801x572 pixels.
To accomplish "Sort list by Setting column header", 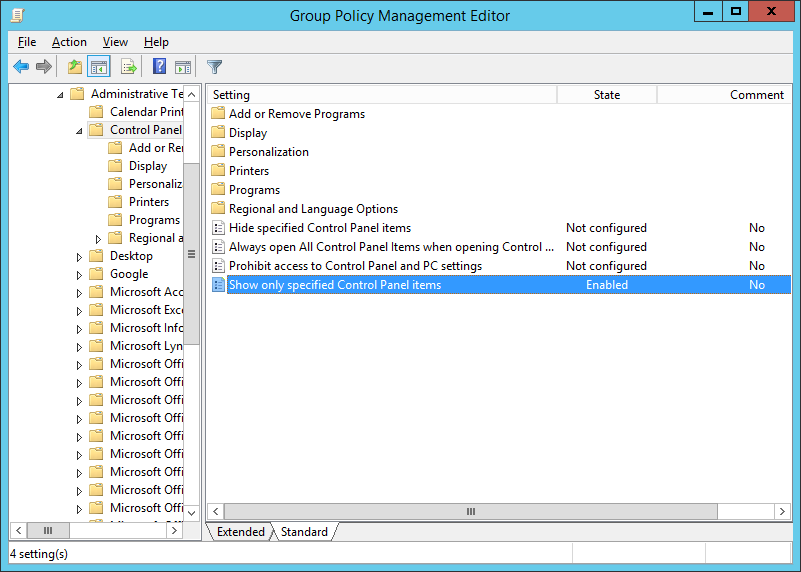I will point(380,95).
